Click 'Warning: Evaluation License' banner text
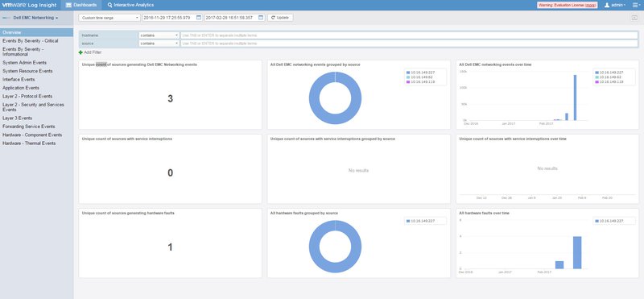 point(561,5)
